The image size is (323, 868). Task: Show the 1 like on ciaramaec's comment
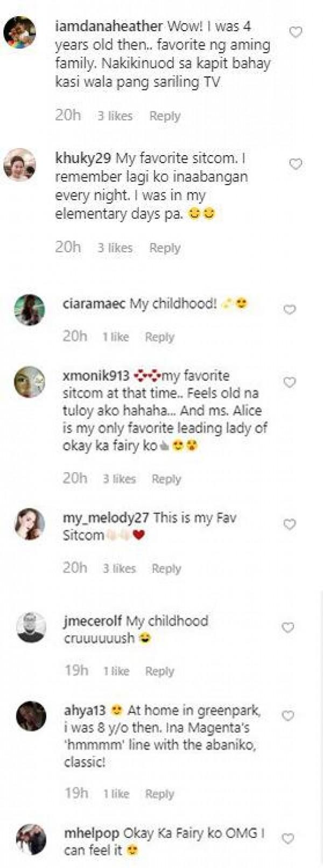coord(116,337)
